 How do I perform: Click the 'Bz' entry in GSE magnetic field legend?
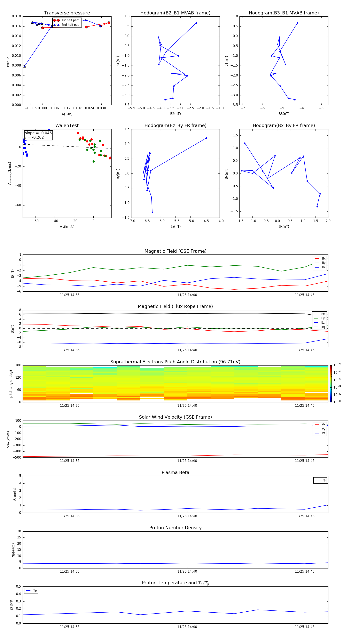[x=320, y=268]
